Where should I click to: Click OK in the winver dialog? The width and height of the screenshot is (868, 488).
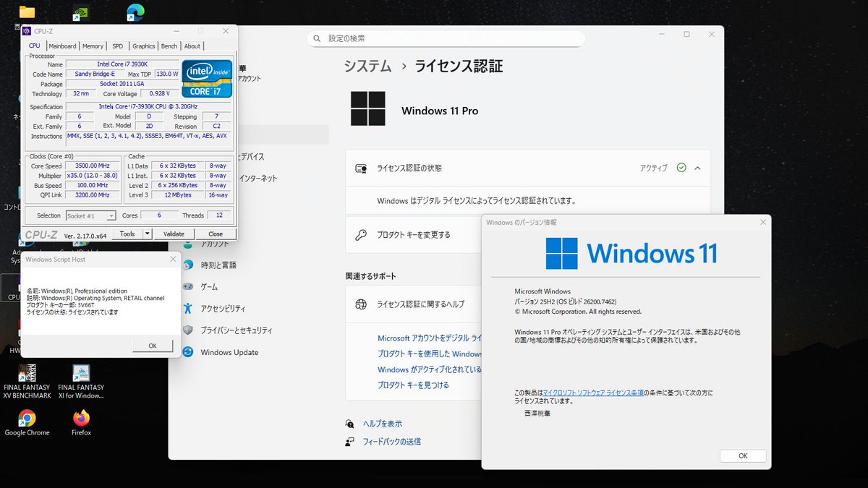pyautogui.click(x=743, y=456)
